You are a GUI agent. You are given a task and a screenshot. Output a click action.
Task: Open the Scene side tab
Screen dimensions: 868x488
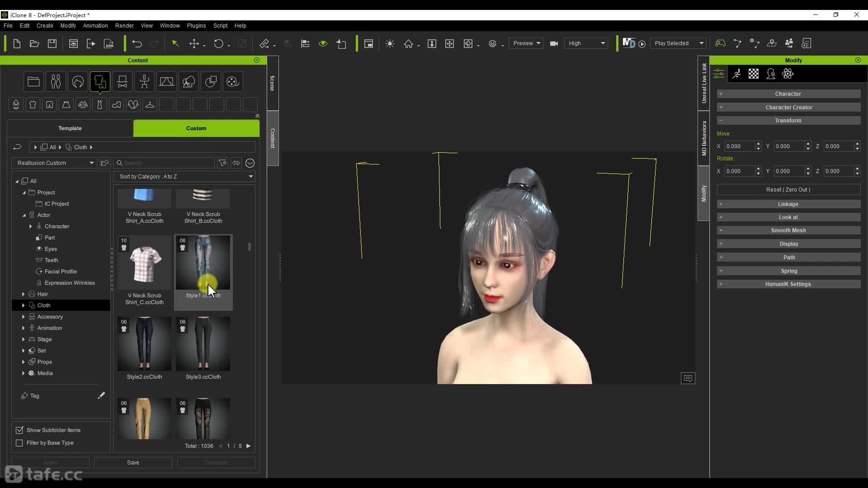click(x=273, y=83)
